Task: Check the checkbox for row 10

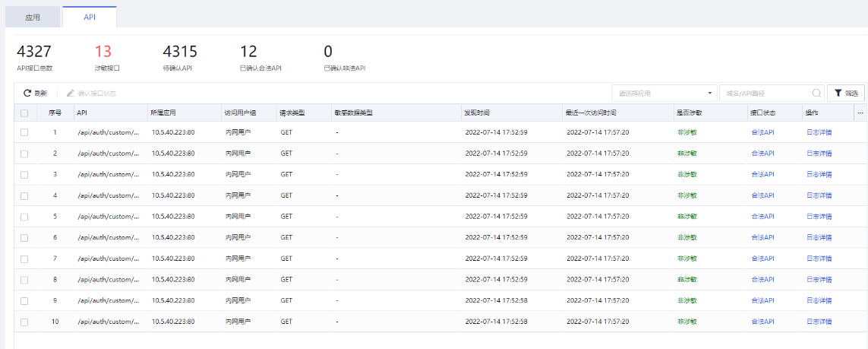Action: [24, 322]
